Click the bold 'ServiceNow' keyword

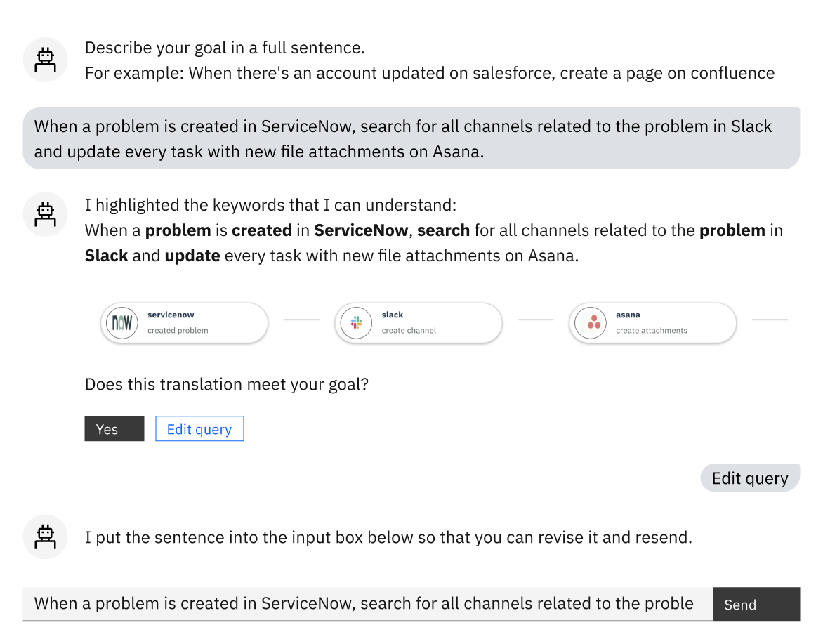[x=362, y=230]
